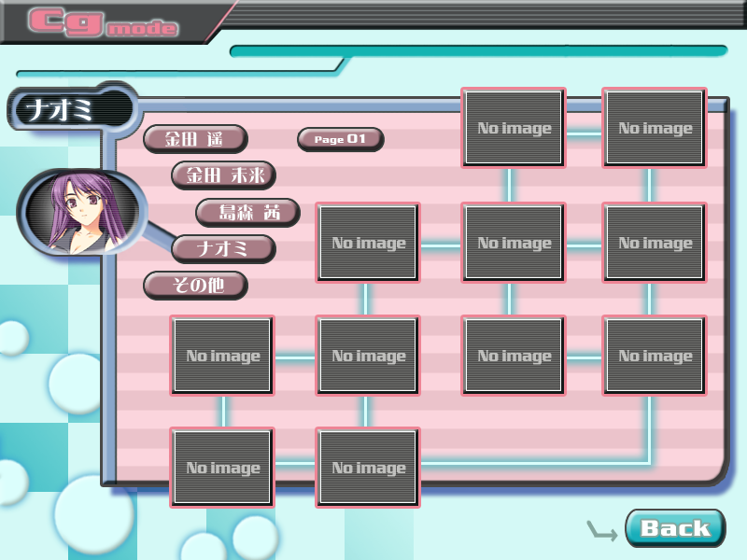Open the rightmost thumbnail in the third row
The image size is (747, 560).
655,356
